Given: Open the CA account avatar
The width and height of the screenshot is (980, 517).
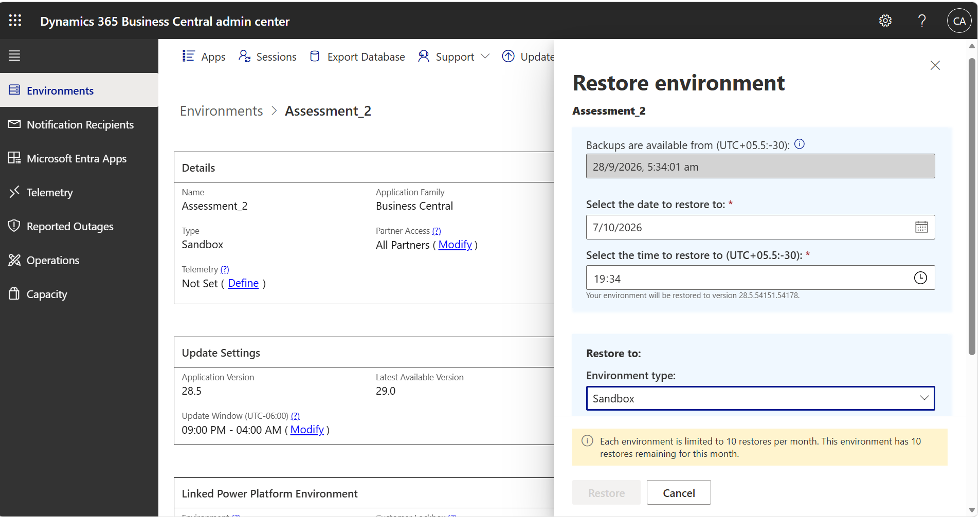Looking at the screenshot, I should (x=959, y=21).
